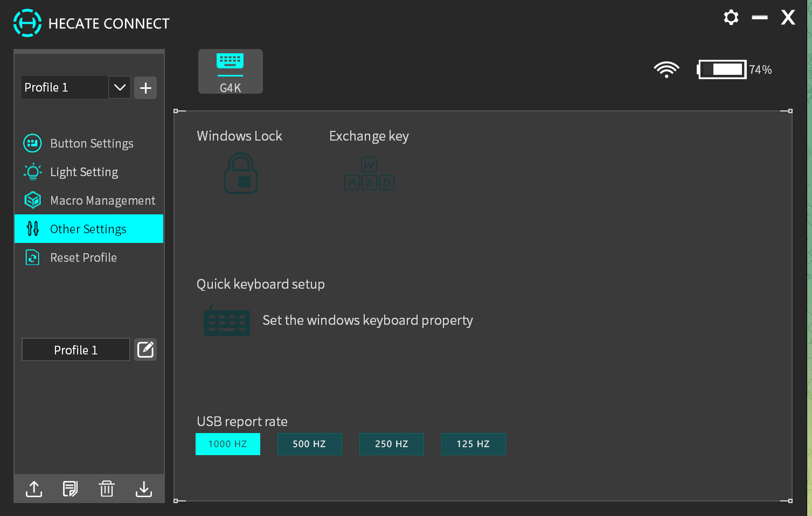Select the 1000 HZ report rate

click(227, 444)
